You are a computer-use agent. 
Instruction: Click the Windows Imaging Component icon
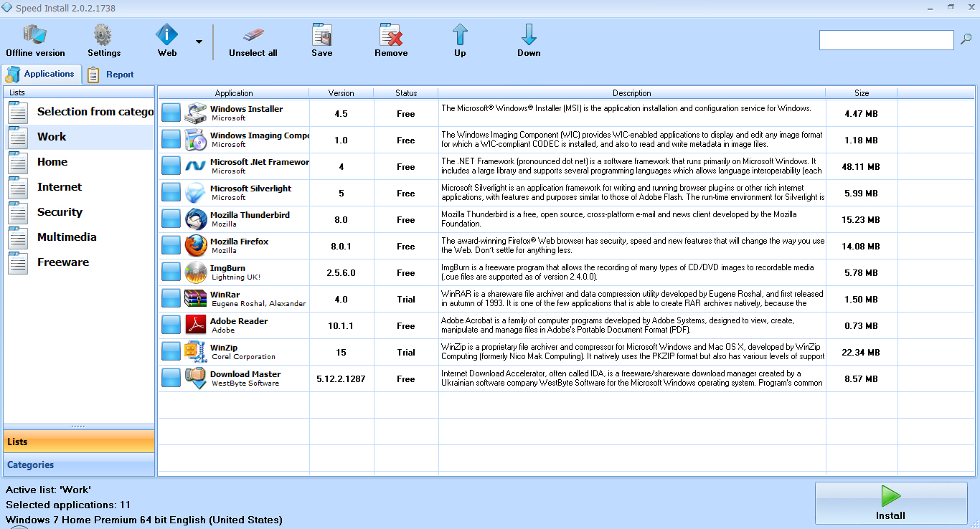(x=196, y=140)
